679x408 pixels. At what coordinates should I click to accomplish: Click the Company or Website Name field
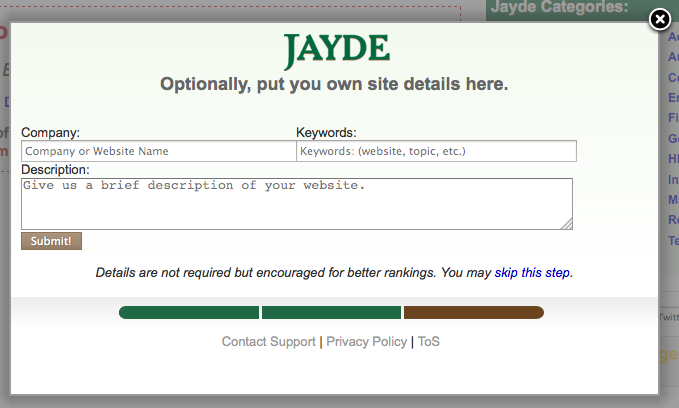(159, 151)
